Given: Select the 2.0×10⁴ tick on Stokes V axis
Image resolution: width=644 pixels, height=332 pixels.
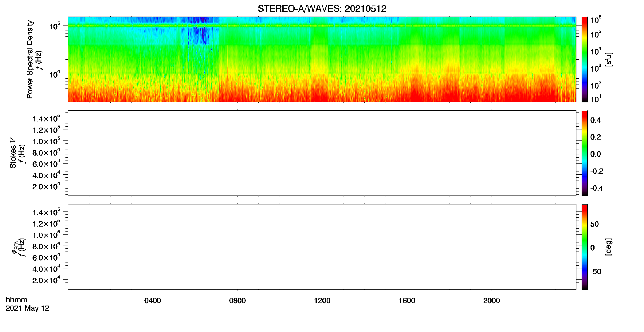Looking at the screenshot, I should pos(46,186).
